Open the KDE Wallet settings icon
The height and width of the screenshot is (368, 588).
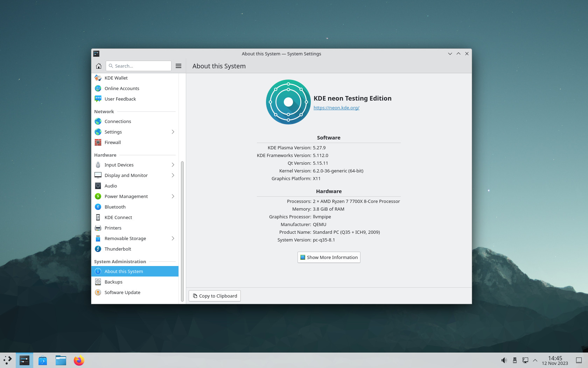pyautogui.click(x=98, y=78)
